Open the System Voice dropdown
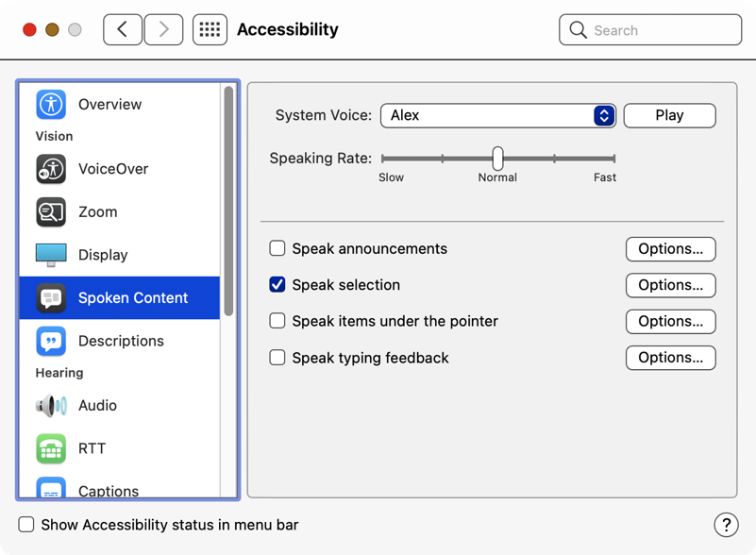 pyautogui.click(x=497, y=115)
